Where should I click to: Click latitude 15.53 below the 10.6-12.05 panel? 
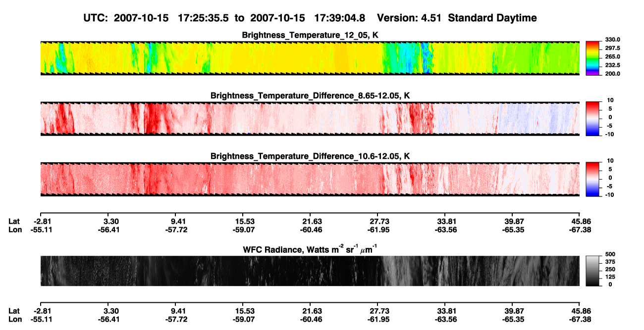245,221
